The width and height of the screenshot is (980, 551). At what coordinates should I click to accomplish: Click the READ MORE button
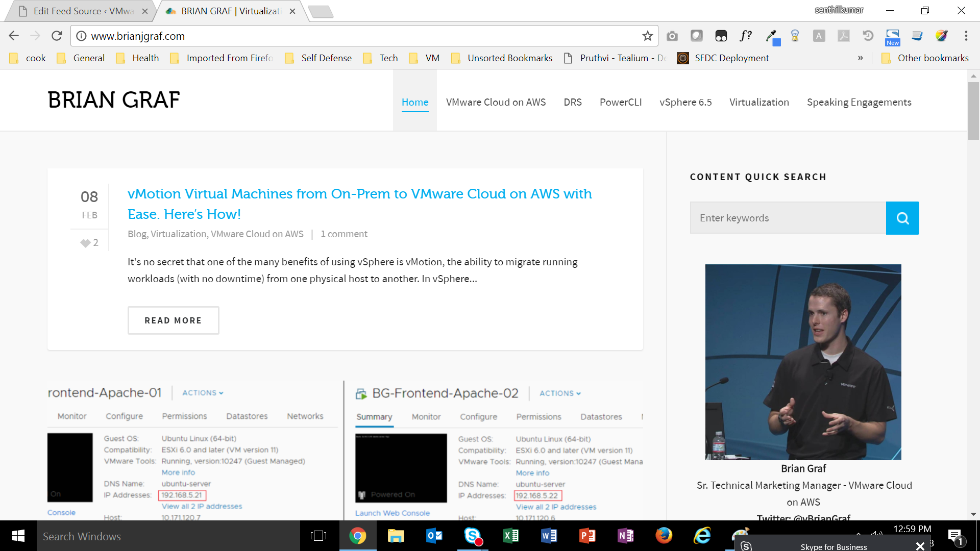pos(173,320)
